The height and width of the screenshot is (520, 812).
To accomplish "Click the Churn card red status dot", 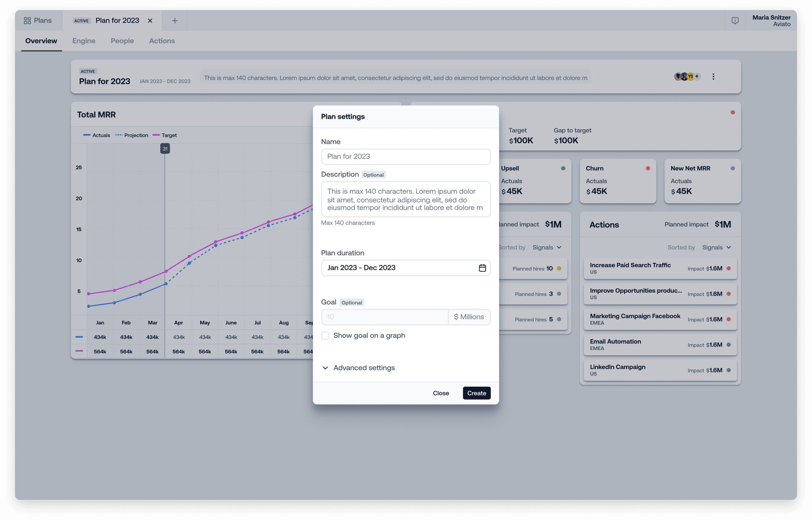I will [x=648, y=168].
